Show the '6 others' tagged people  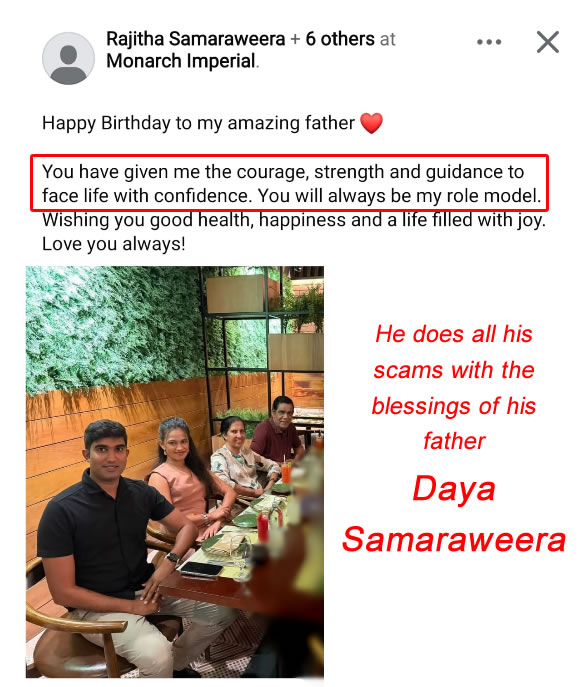point(340,39)
